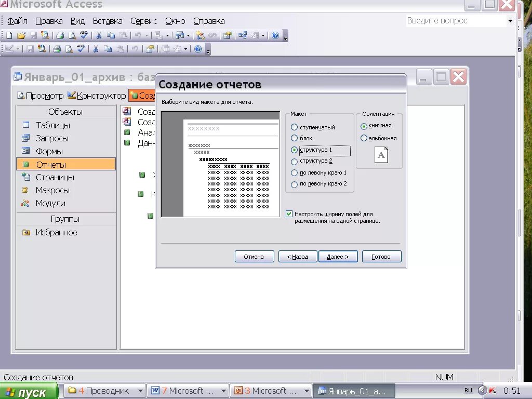Select альбомная orientation
Screen dimensions: 532x399
click(x=364, y=138)
